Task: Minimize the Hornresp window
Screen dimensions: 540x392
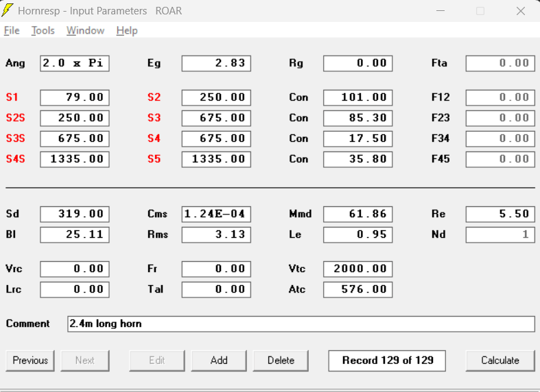Action: pyautogui.click(x=441, y=11)
